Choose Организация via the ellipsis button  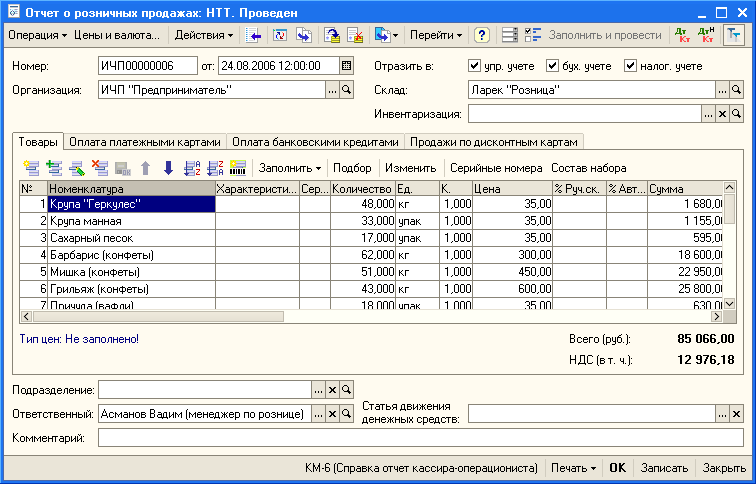[332, 90]
